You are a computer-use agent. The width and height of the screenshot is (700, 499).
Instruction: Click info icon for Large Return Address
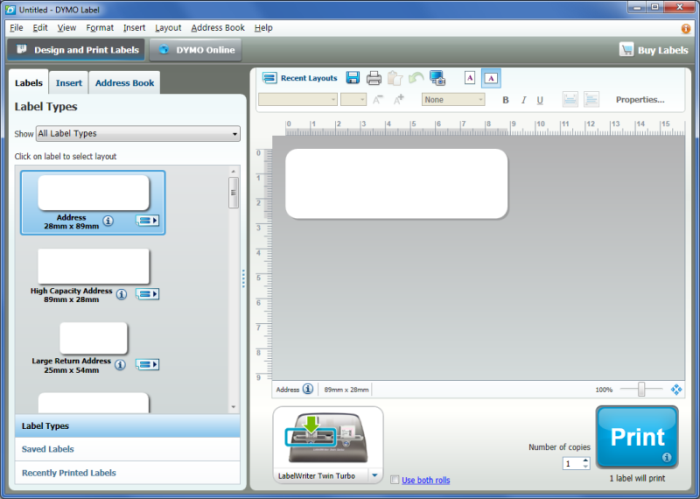[120, 365]
